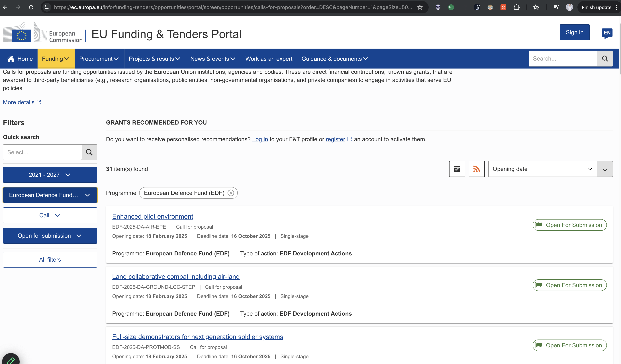Open the RSS feed icon

pos(476,169)
